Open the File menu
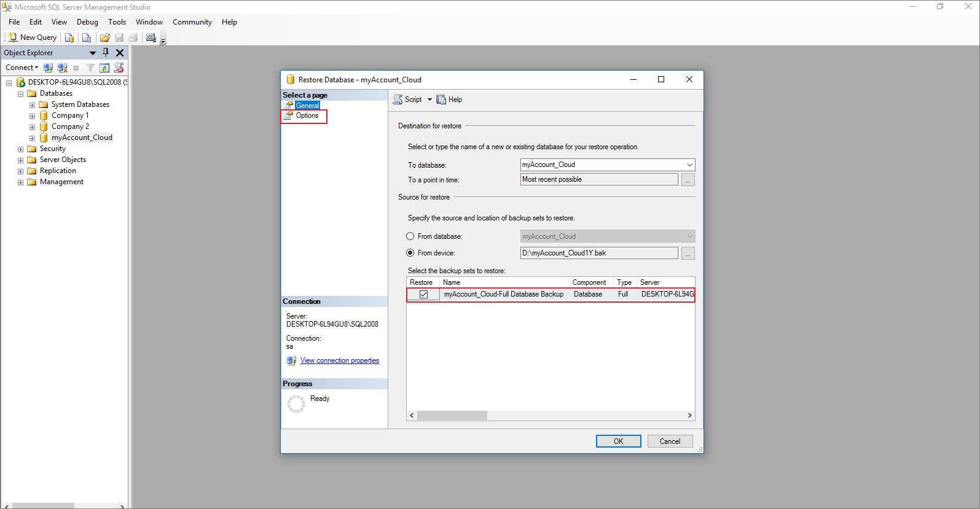This screenshot has height=509, width=980. click(14, 22)
